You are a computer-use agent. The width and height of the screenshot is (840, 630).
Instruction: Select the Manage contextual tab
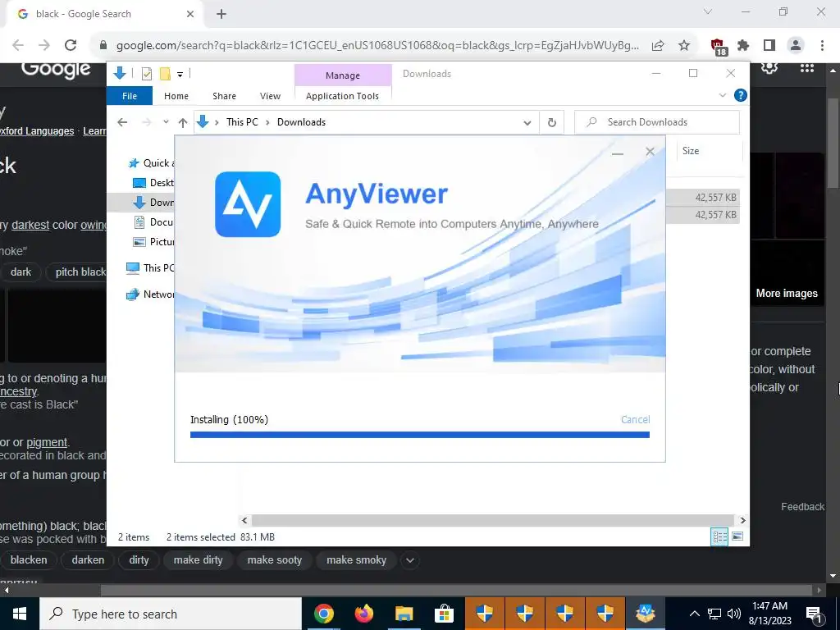[x=343, y=75]
